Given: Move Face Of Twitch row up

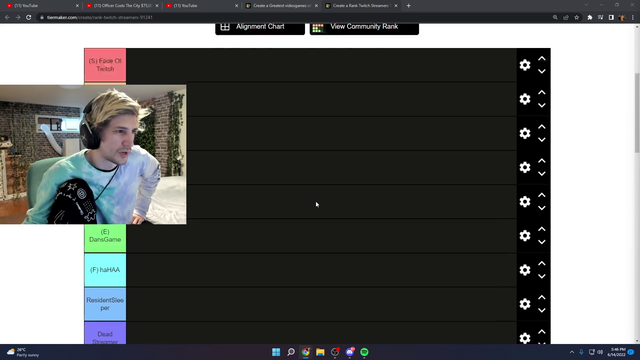Looking at the screenshot, I should click(x=542, y=59).
